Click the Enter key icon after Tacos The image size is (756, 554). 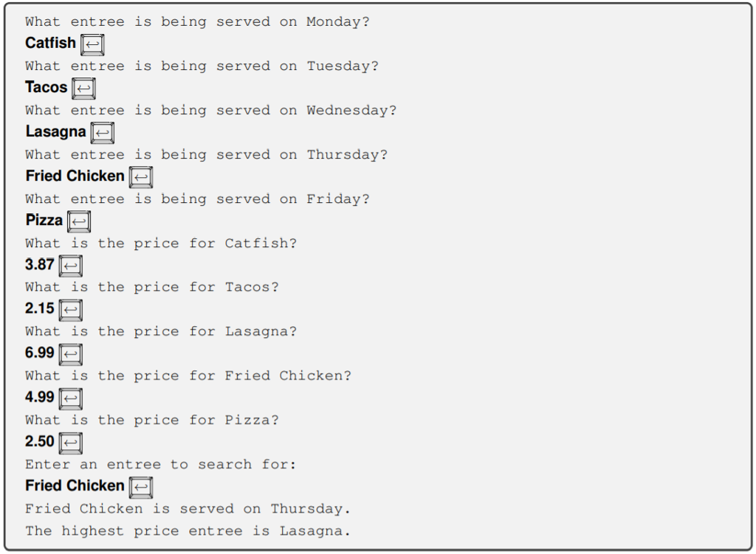(x=83, y=89)
